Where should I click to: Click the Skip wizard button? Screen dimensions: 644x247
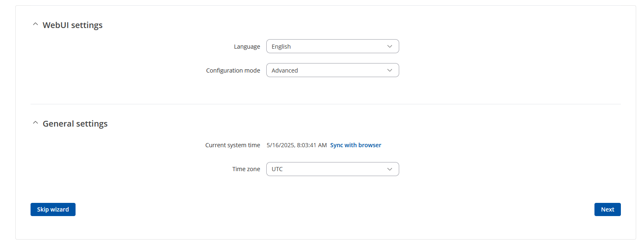point(53,209)
